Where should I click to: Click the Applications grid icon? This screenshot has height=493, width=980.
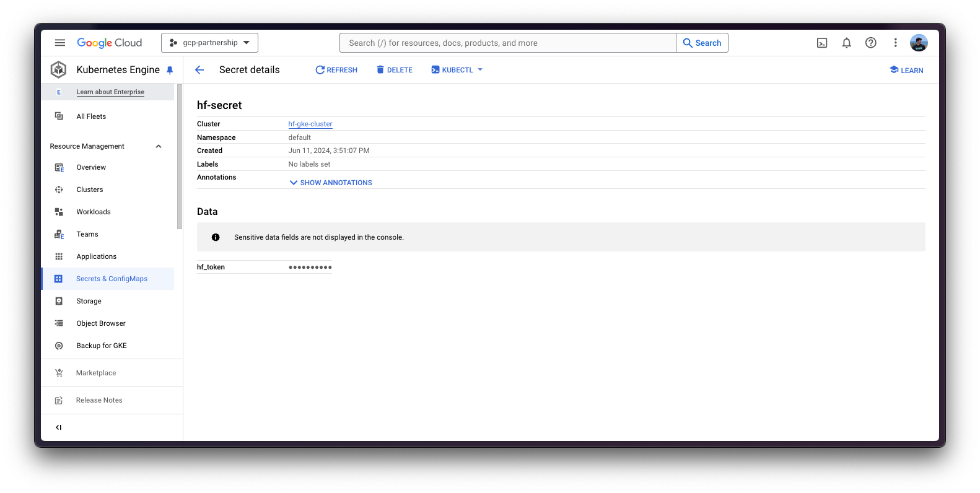pos(59,256)
